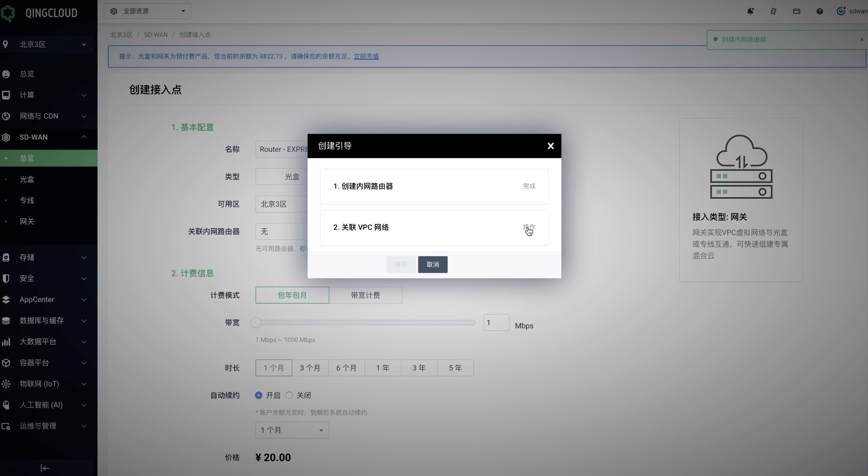The height and width of the screenshot is (476, 868).
Task: Open the sdwan user avatar icon
Action: [x=841, y=11]
